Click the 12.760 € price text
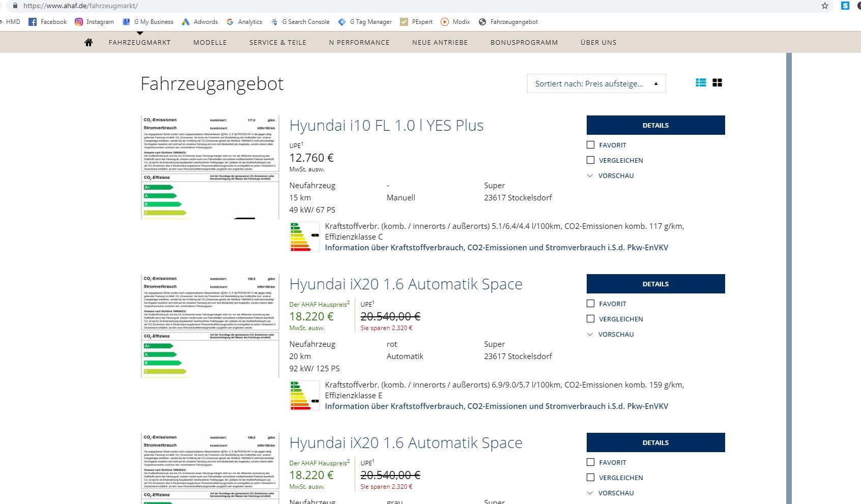 [311, 158]
